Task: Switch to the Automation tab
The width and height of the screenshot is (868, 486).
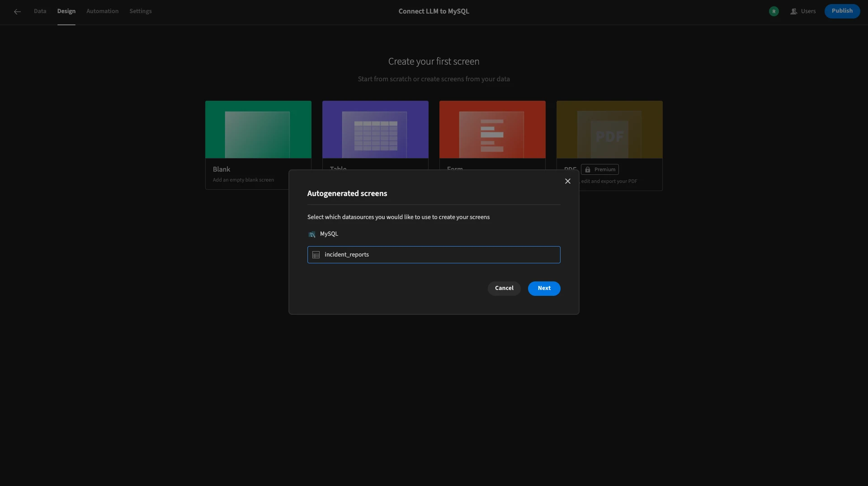Action: click(102, 11)
